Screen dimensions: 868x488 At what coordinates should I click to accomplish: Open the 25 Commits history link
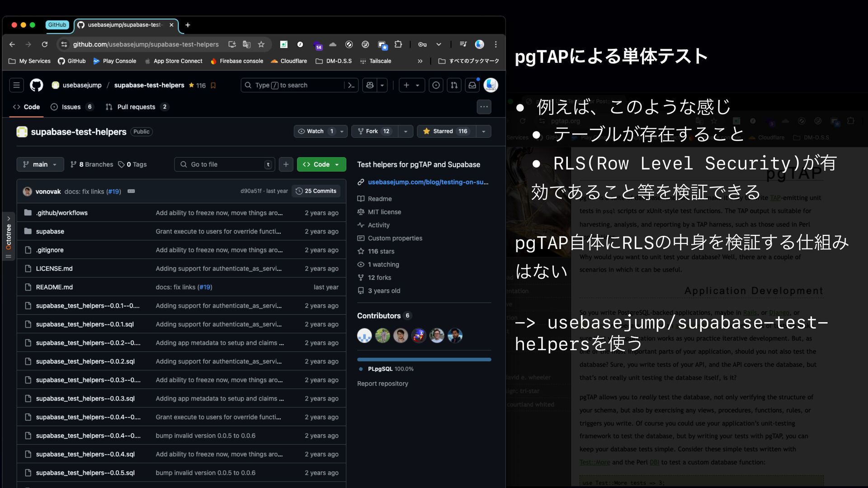click(x=316, y=191)
